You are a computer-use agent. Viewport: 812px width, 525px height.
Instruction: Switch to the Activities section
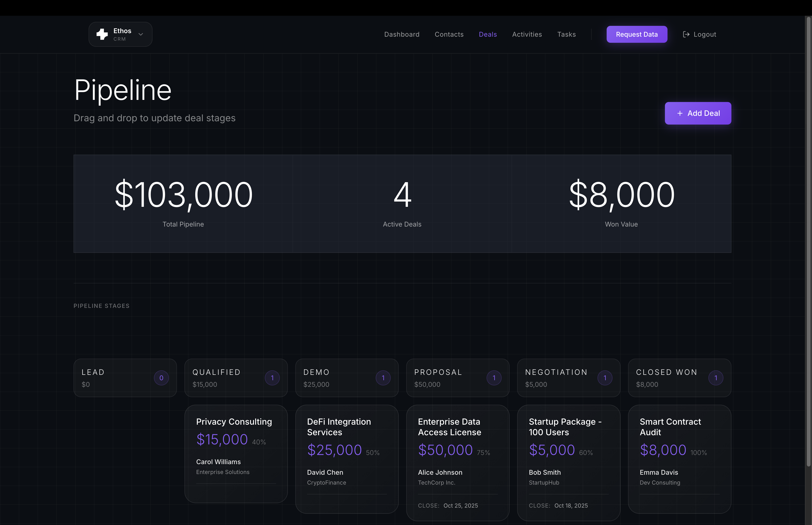click(527, 35)
